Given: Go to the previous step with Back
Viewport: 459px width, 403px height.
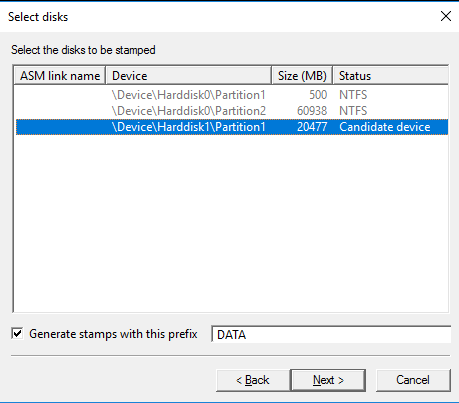Looking at the screenshot, I should coord(253,380).
